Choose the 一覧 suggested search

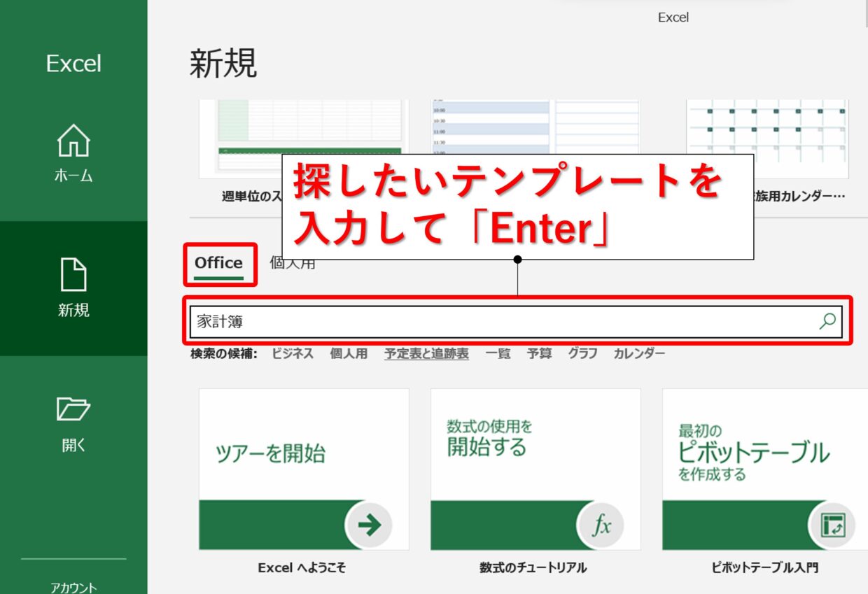tap(498, 354)
